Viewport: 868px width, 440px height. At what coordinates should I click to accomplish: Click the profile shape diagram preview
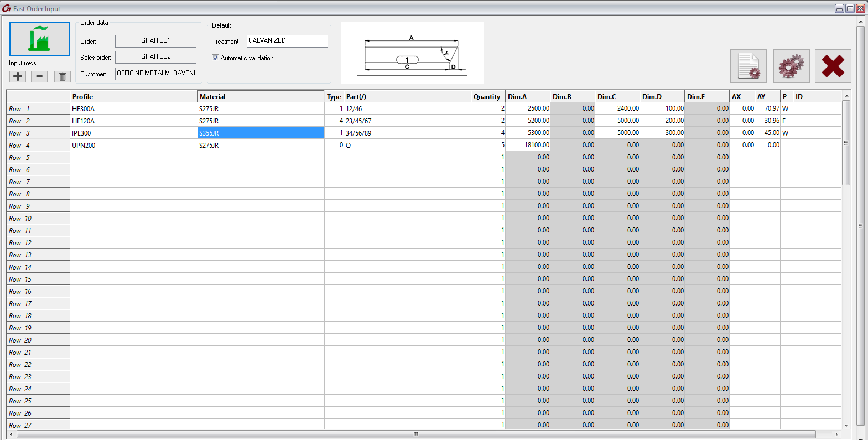[x=412, y=53]
